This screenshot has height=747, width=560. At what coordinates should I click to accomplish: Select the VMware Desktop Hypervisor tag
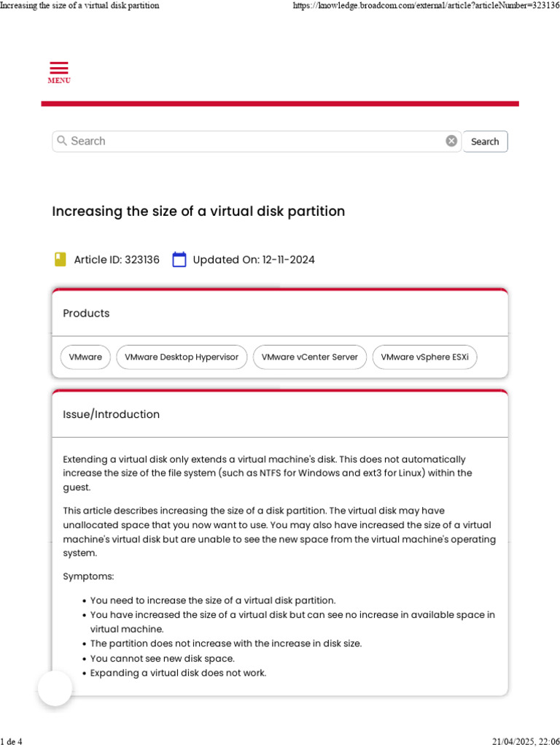(x=182, y=357)
